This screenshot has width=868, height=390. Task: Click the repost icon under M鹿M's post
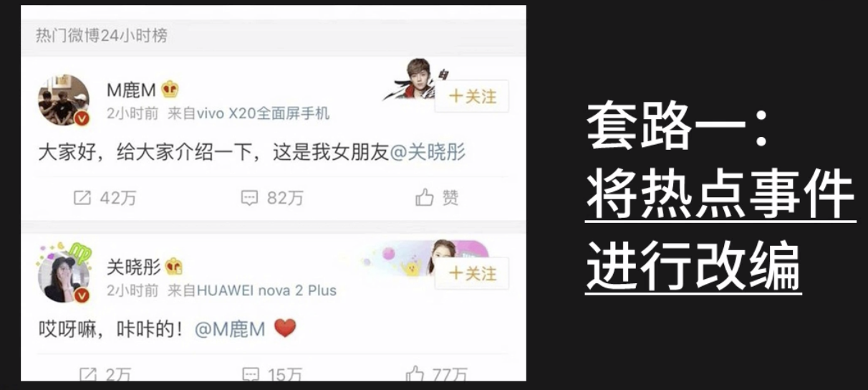pos(83,198)
